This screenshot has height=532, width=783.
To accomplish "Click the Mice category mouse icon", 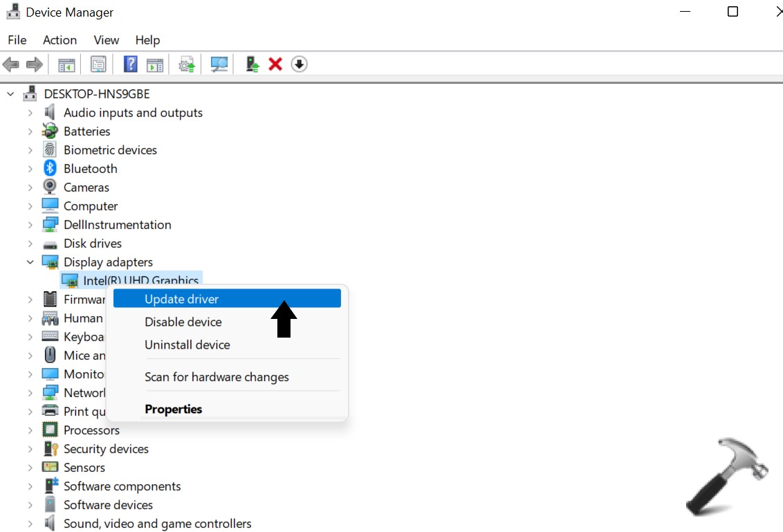I will pos(50,355).
